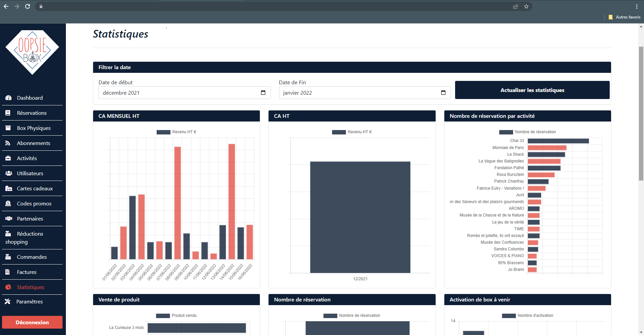Open the Date de début calendar picker
Image resolution: width=644 pixels, height=335 pixels.
(x=263, y=93)
